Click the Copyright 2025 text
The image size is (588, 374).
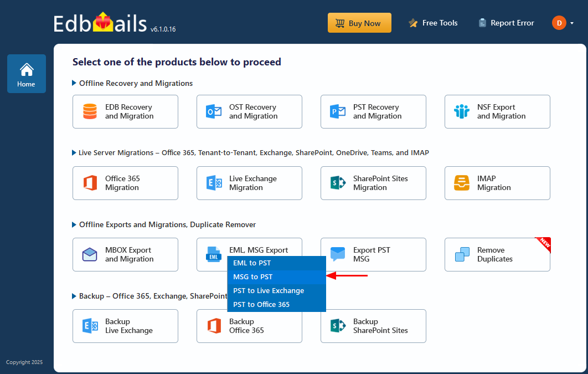pos(24,362)
